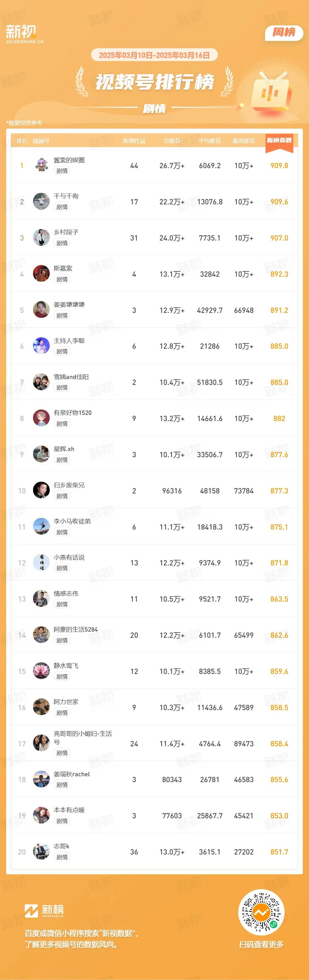The width and height of the screenshot is (309, 980).
Task: Select the 斯嘉紫 profile picture
Action: pyautogui.click(x=41, y=274)
